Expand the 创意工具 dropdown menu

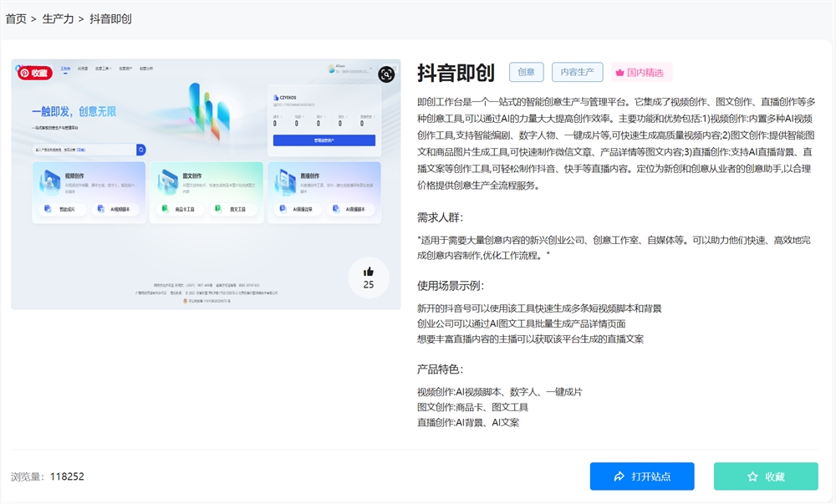coord(101,68)
